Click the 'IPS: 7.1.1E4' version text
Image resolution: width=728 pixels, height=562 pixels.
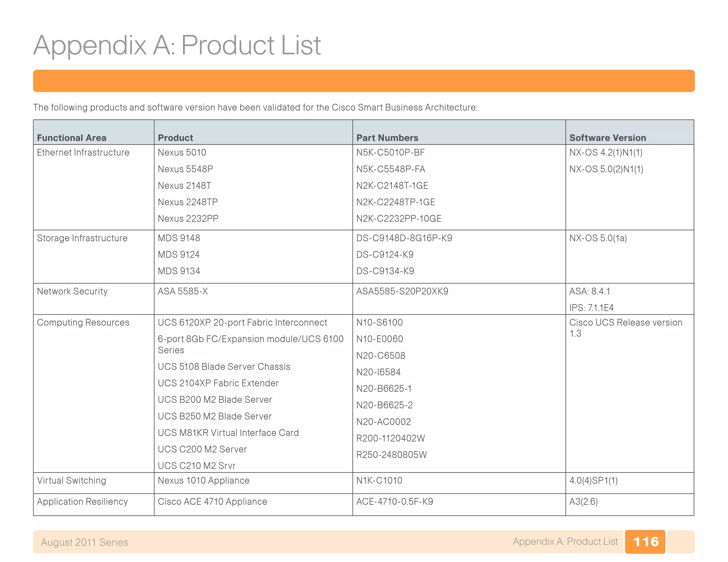pos(591,308)
